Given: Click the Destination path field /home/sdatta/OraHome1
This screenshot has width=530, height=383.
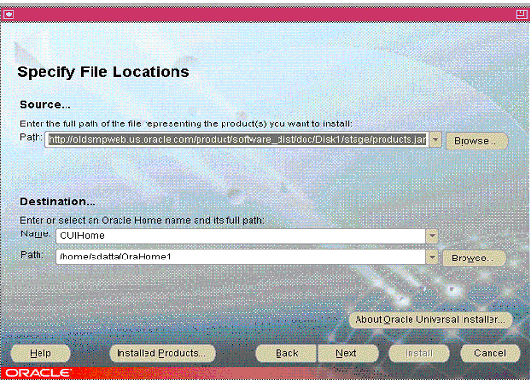Looking at the screenshot, I should [x=240, y=257].
